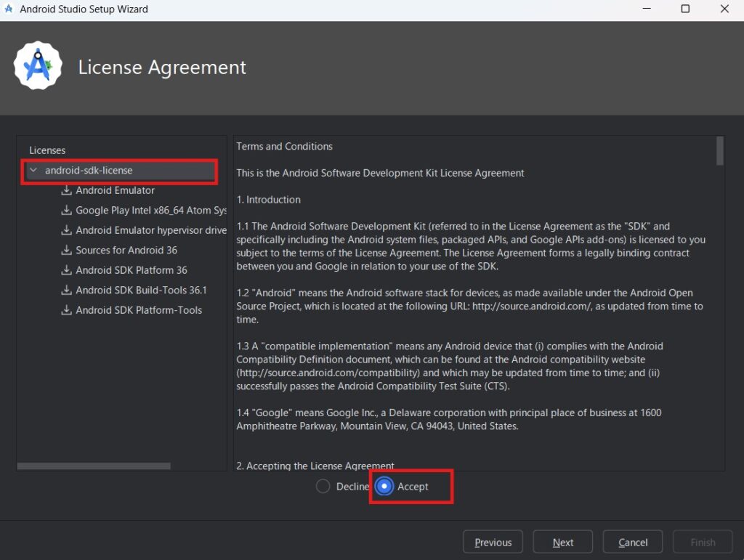The height and width of the screenshot is (560, 744).
Task: Click download icon next to Android Emulator hypervisor driver
Action: (x=67, y=230)
